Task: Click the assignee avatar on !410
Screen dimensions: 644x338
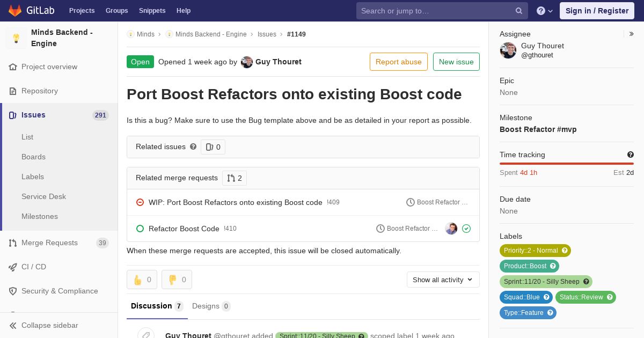Action: pyautogui.click(x=451, y=229)
